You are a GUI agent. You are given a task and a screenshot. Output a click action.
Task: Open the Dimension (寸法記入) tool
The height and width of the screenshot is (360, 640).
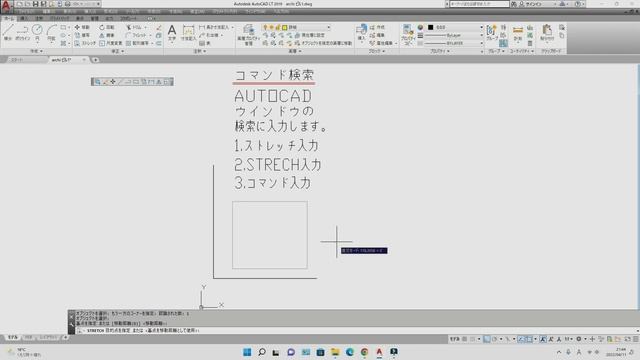pyautogui.click(x=188, y=32)
